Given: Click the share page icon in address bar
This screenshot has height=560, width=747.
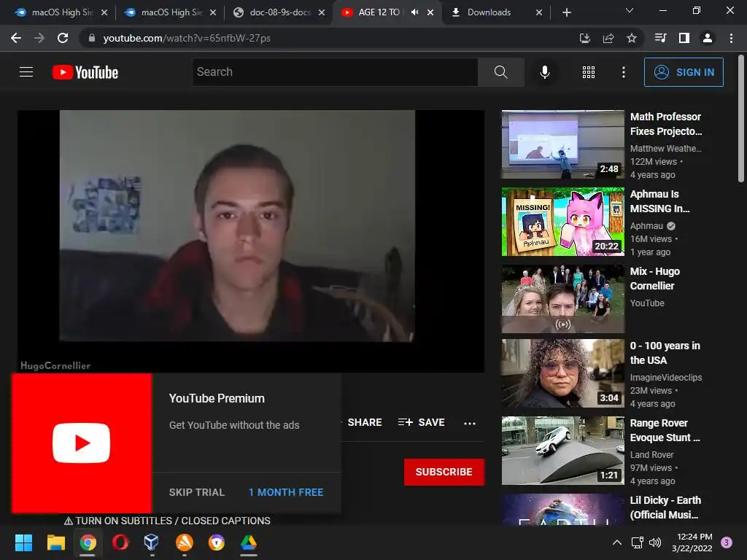Looking at the screenshot, I should [x=608, y=38].
